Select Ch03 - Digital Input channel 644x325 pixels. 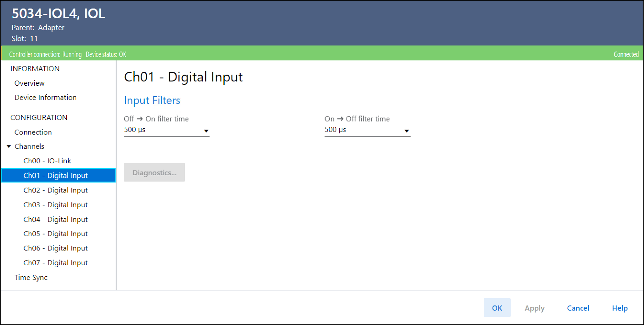coord(56,205)
